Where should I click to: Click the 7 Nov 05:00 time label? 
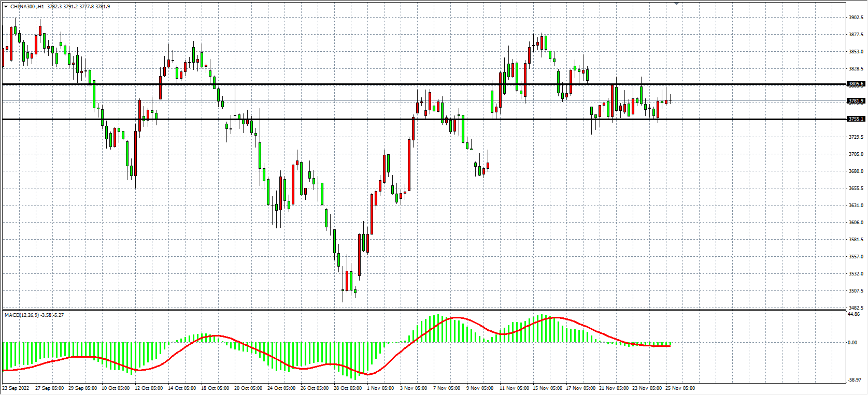click(x=447, y=388)
